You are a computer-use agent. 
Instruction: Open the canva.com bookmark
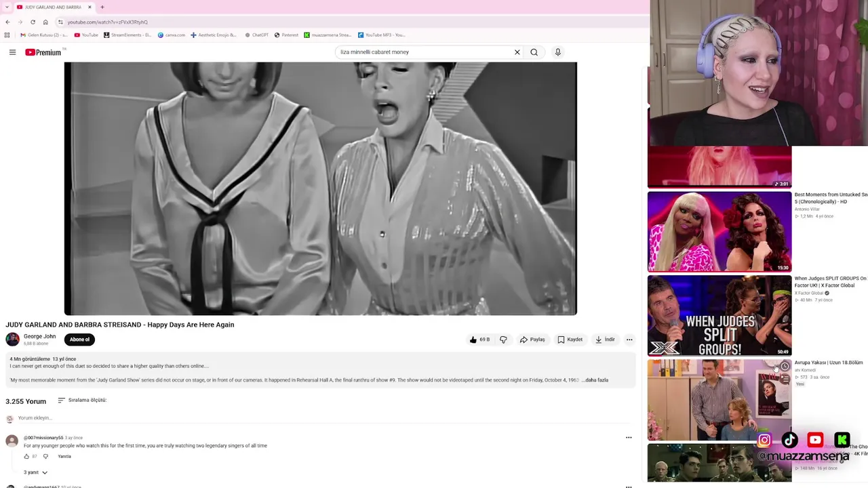click(172, 35)
